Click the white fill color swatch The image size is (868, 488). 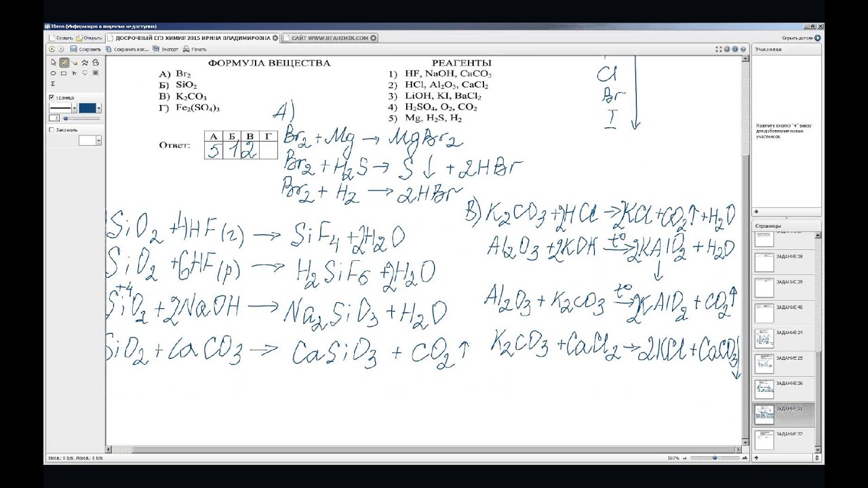(87, 140)
